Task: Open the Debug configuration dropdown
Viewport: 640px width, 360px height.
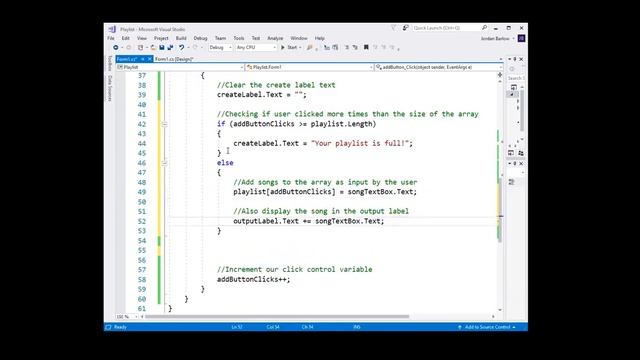Action: (220, 48)
